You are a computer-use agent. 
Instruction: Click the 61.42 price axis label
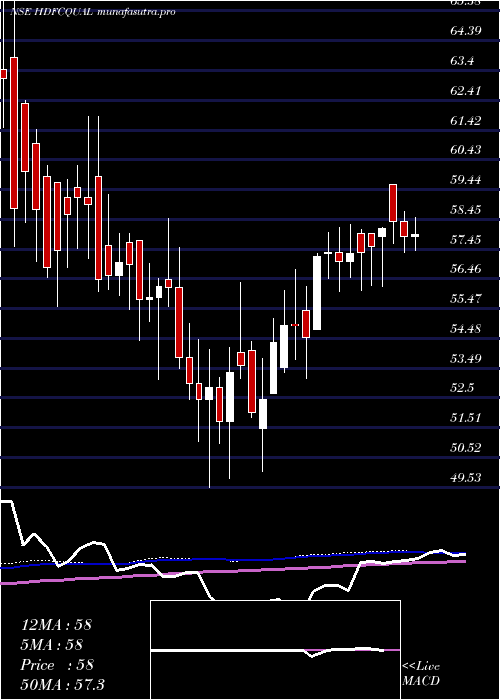pyautogui.click(x=466, y=120)
